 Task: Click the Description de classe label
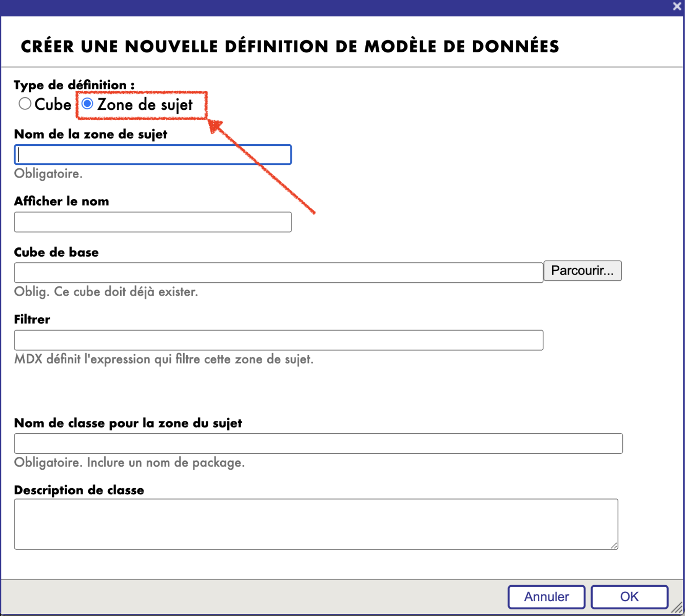click(79, 490)
